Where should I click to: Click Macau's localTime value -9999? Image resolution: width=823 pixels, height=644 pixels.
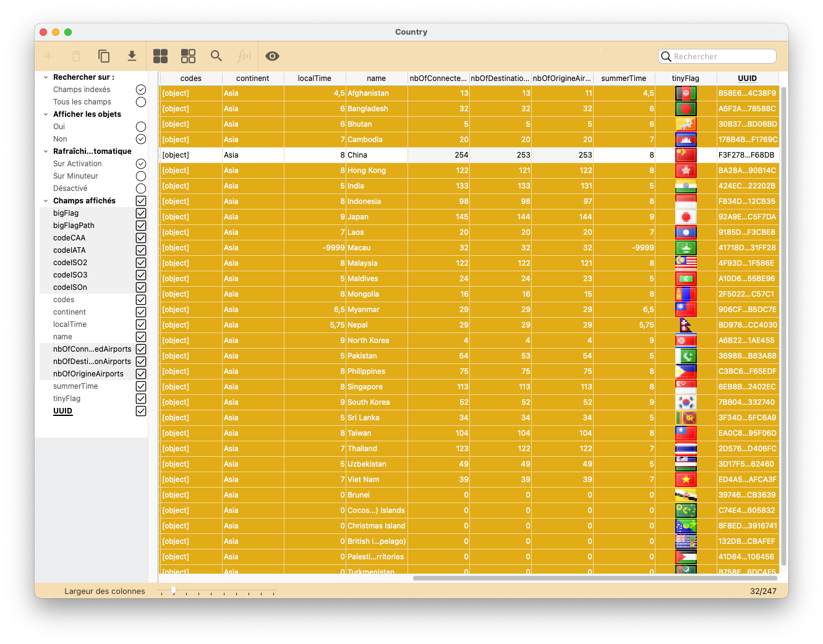pyautogui.click(x=315, y=248)
